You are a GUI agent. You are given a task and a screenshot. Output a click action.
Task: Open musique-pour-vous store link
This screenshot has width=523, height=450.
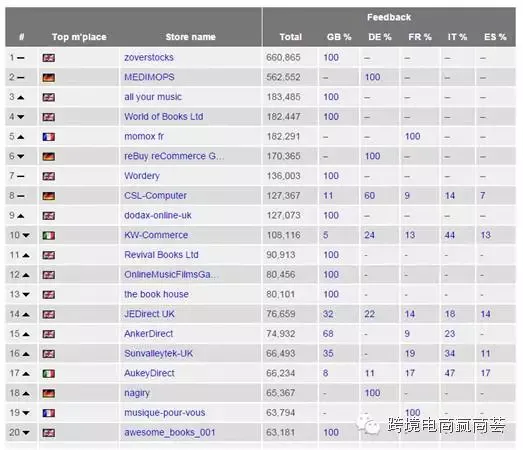pos(164,412)
